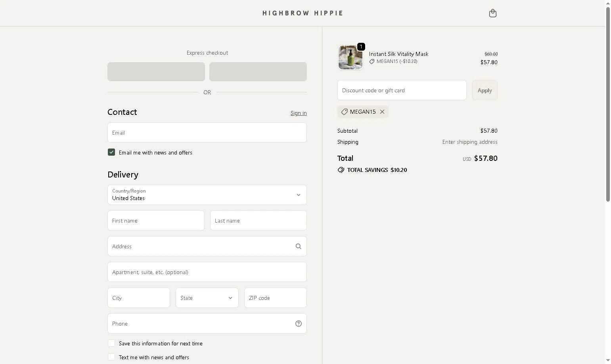Choose the second express checkout button

[x=258, y=72]
